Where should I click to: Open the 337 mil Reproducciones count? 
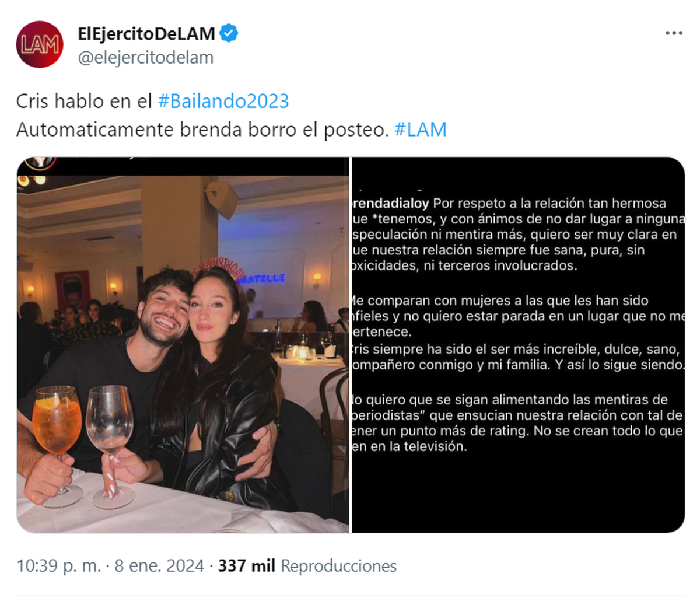tap(307, 566)
